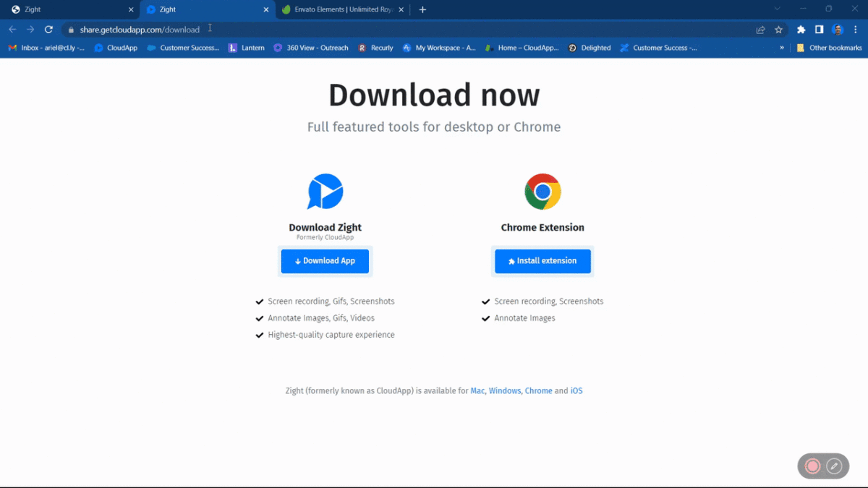Click the address bar URL field
This screenshot has width=868, height=488.
coord(362,30)
